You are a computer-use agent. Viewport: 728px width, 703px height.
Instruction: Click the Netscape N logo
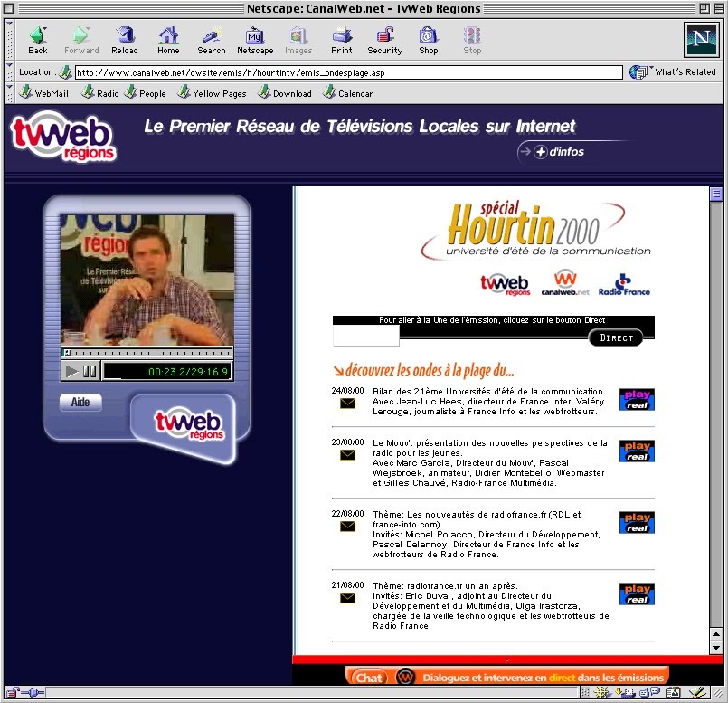[x=701, y=40]
